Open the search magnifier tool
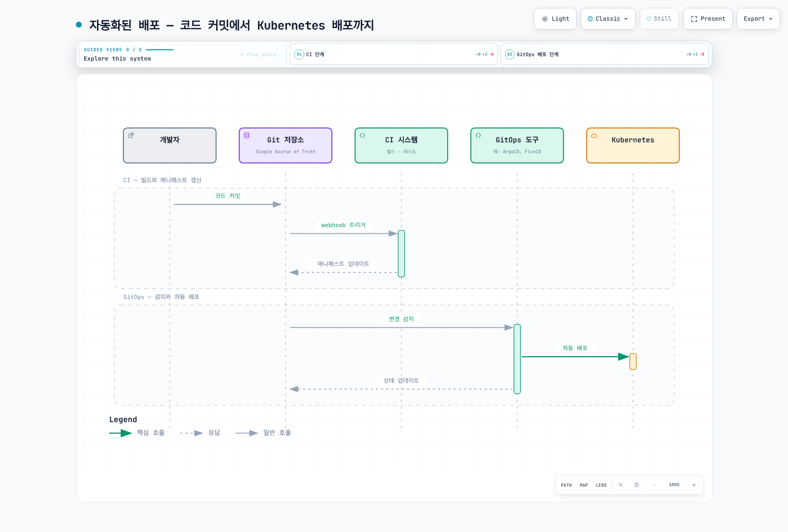The height and width of the screenshot is (532, 788). [x=621, y=485]
